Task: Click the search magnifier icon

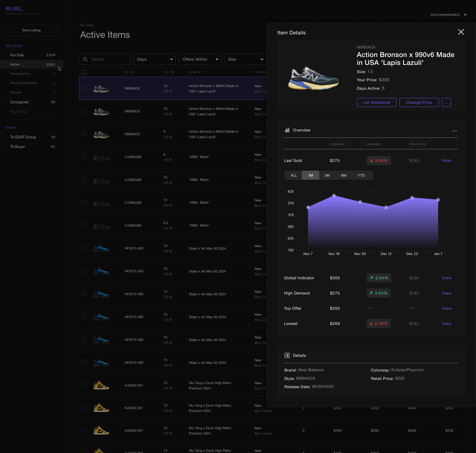Action: coord(85,59)
